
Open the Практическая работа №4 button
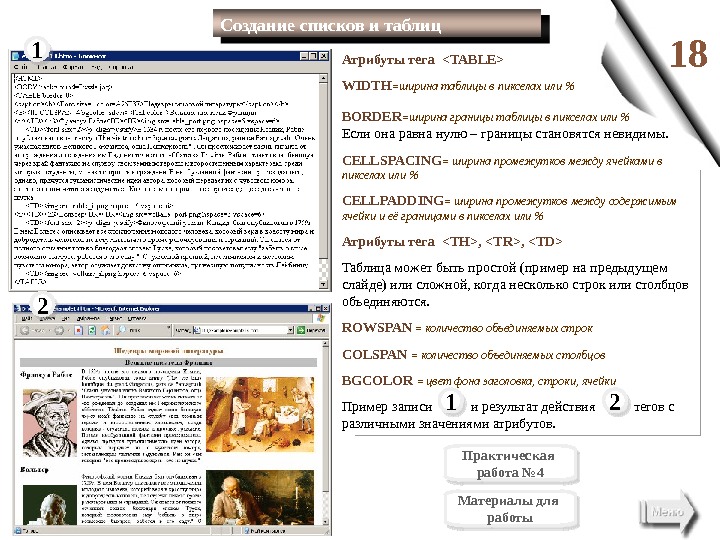510,464
